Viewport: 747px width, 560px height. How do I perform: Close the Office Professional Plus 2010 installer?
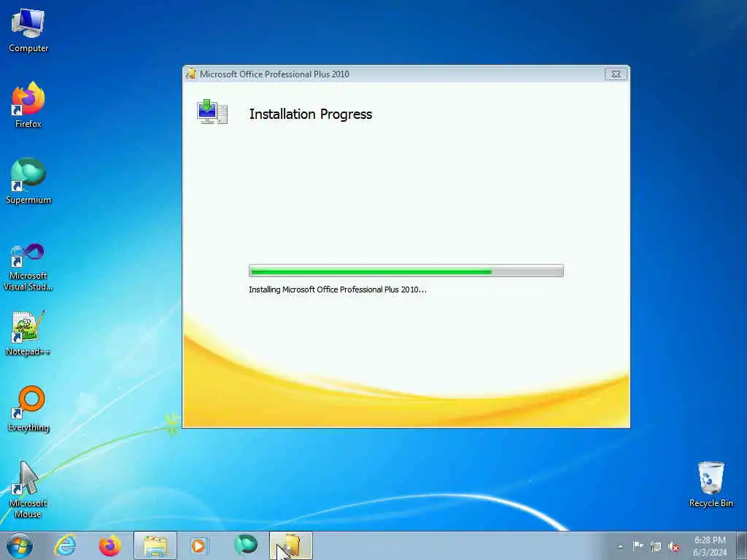tap(616, 74)
